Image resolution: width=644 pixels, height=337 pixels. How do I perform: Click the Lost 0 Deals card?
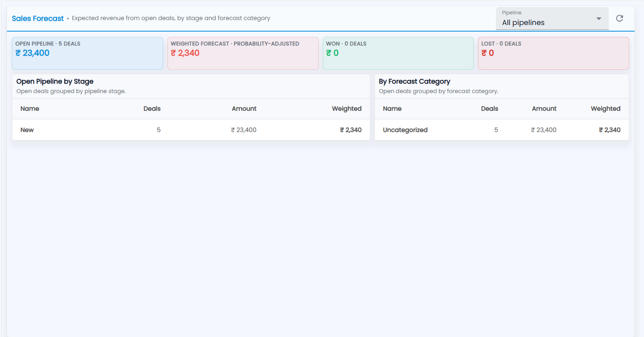point(553,53)
